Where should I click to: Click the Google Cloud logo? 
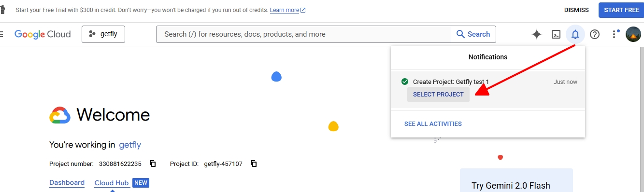(x=43, y=34)
